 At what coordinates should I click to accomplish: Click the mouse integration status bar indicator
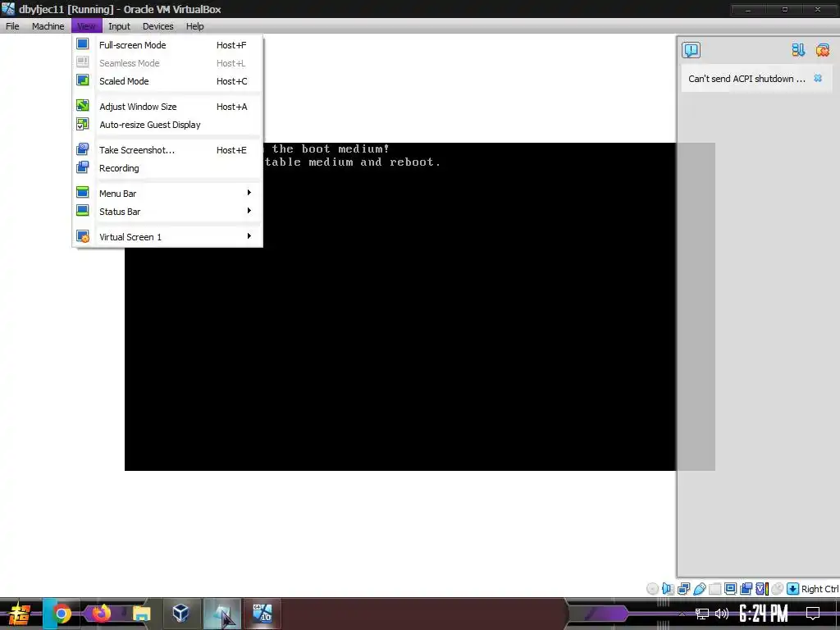[x=777, y=589]
